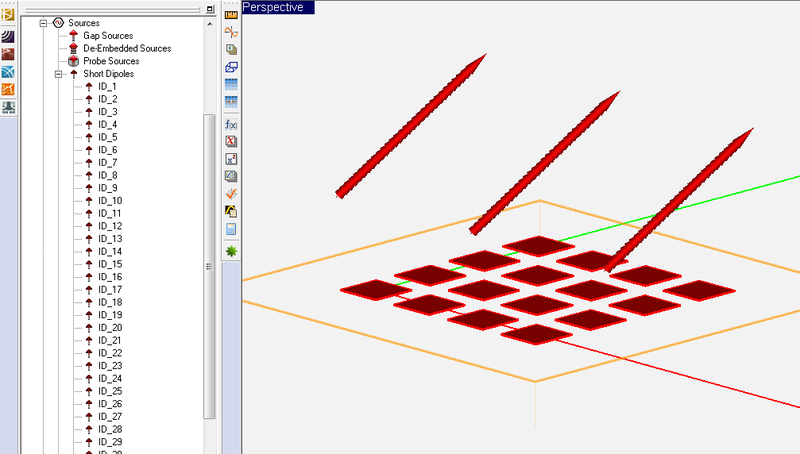Select dipole ID_16 in the tree
This screenshot has width=800, height=454.
click(110, 277)
